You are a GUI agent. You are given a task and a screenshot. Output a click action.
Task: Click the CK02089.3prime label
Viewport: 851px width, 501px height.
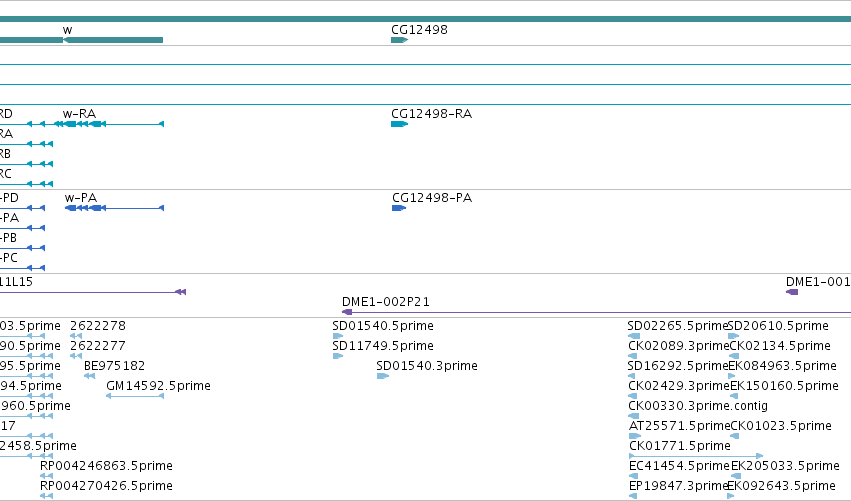679,346
